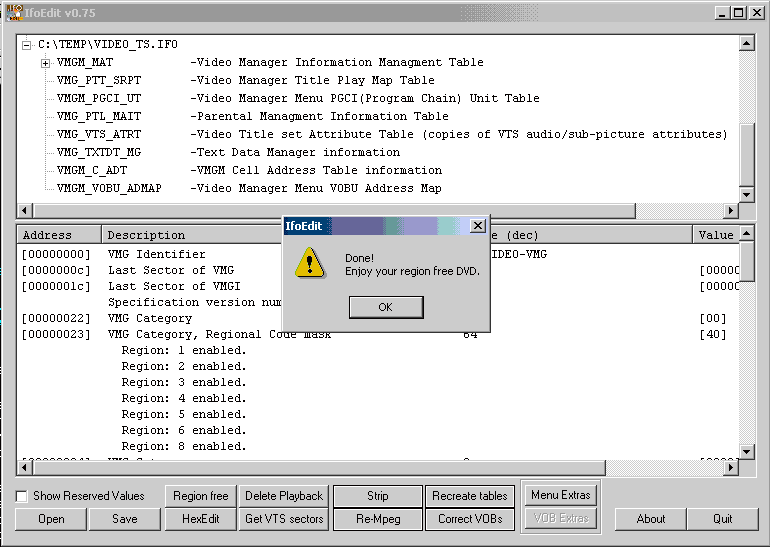Click up arrow of tree pane scrollbar
Viewport: 770px width, 547px height.
(746, 43)
